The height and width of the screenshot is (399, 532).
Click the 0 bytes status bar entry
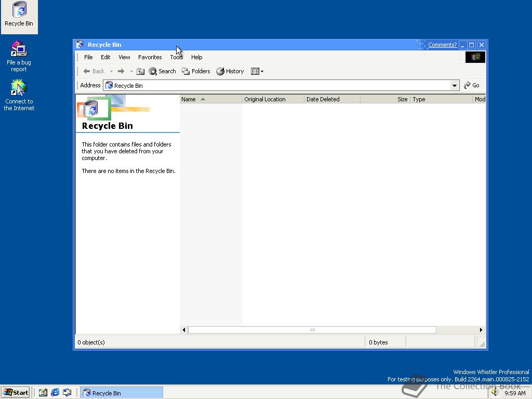[x=378, y=342]
